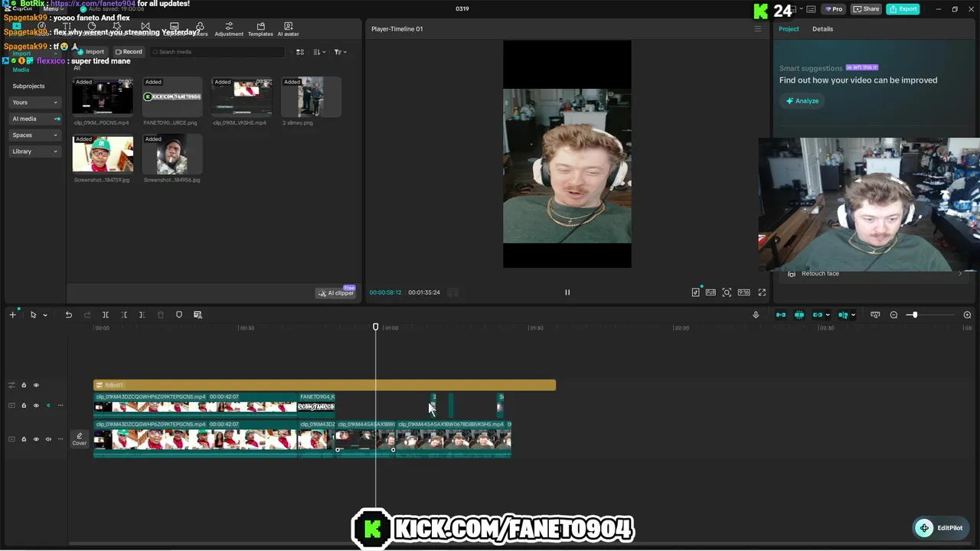The width and height of the screenshot is (980, 551).
Task: Click the timeline ruler settings icon
Action: [875, 315]
